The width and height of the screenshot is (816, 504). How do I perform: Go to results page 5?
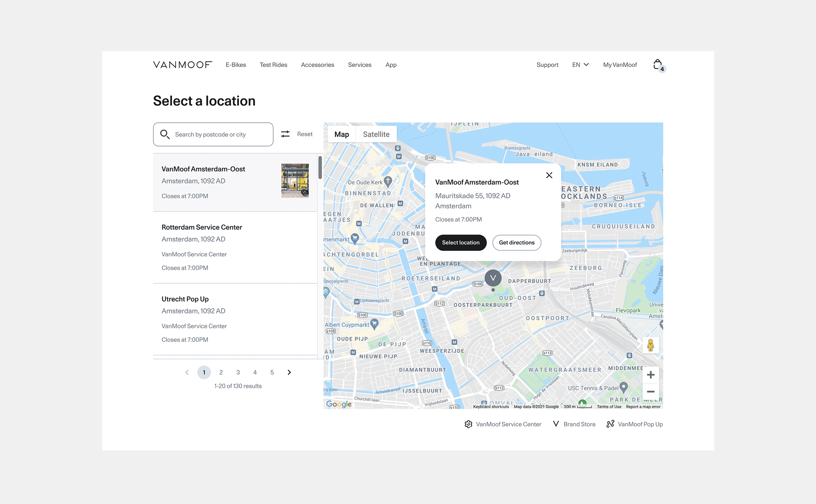tap(272, 372)
